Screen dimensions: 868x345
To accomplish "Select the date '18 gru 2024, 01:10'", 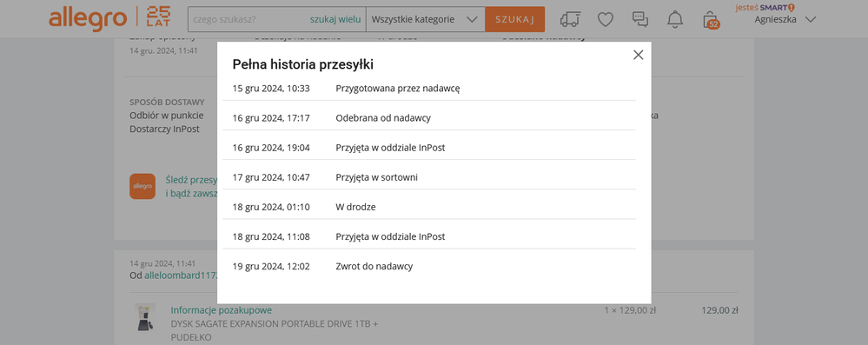I will (x=271, y=207).
